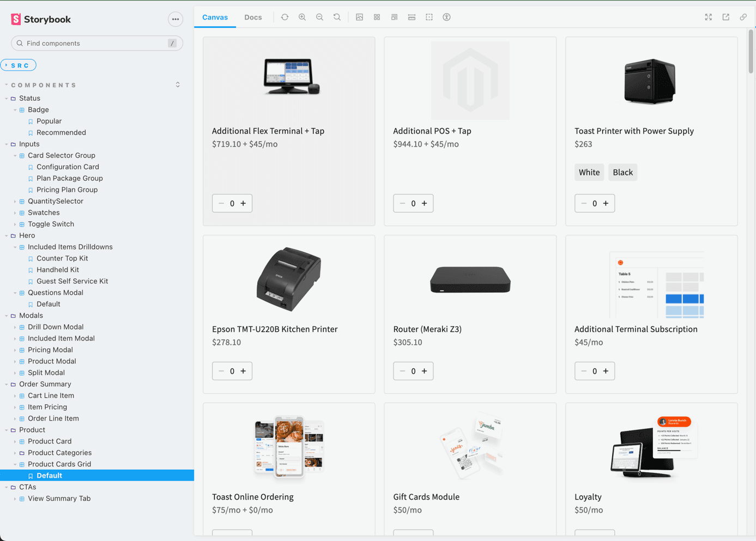This screenshot has width=756, height=541.
Task: Click plus for Router (Meraki Z3)
Action: (x=424, y=371)
